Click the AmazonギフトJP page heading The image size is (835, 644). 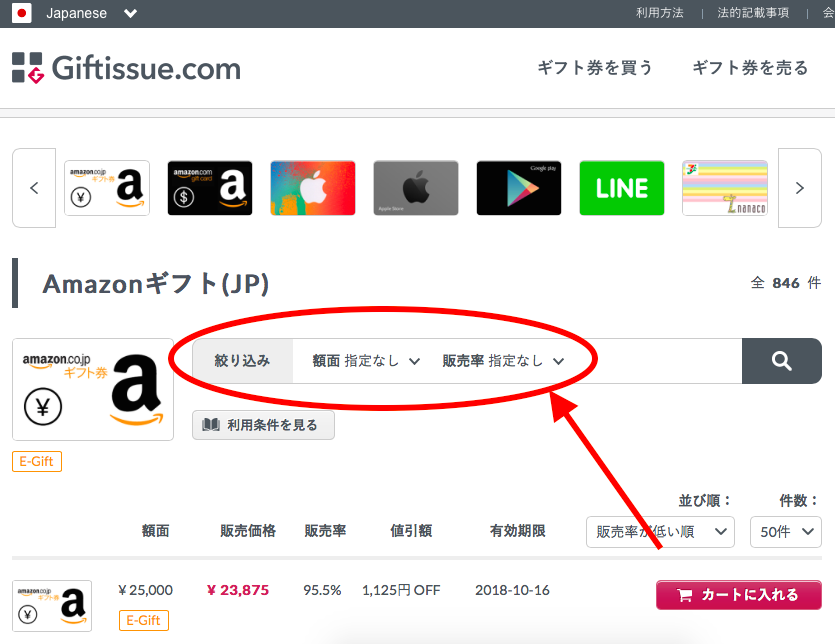click(155, 283)
